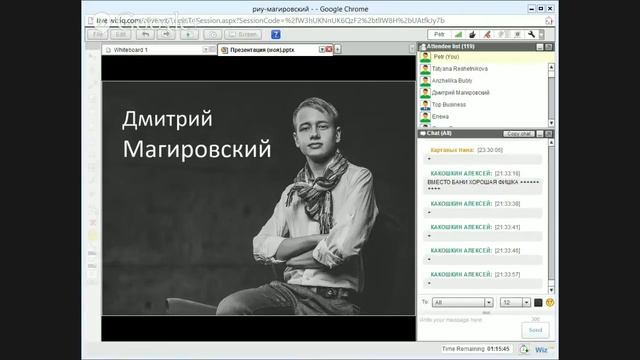Screen dimensions: 640x360
Task: Add a new tab with plus button
Action: [338, 49]
